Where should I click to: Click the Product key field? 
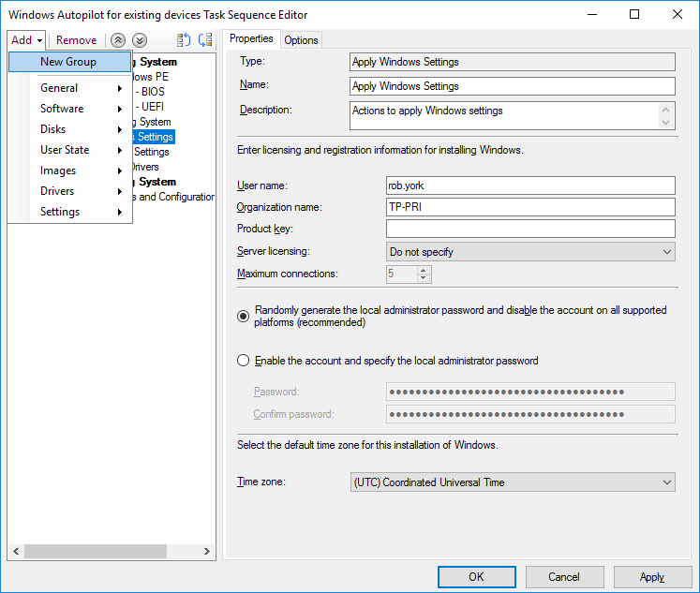click(530, 229)
